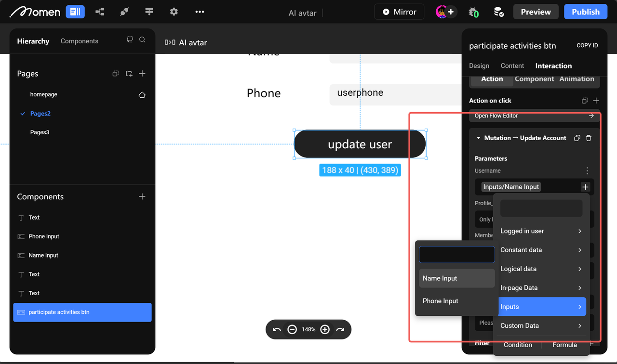Viewport: 617px width, 364px height.
Task: Expand the Inputs data source submenu
Action: pos(542,307)
